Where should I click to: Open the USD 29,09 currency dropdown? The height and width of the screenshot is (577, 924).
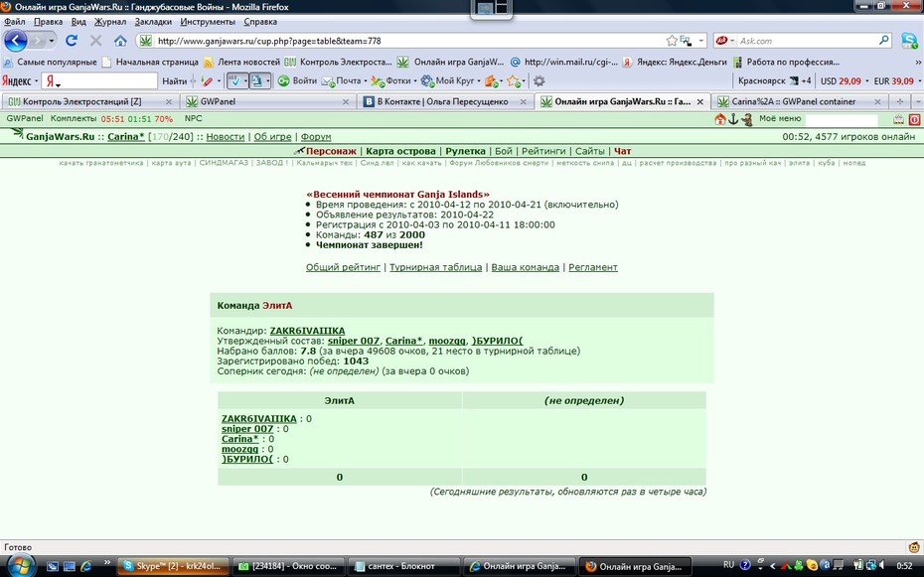click(866, 81)
